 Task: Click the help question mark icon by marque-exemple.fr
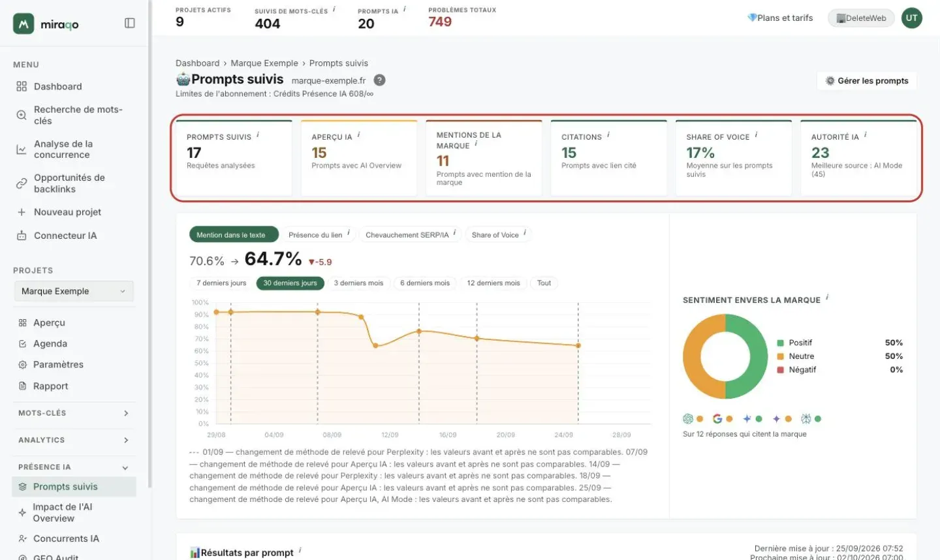click(379, 80)
